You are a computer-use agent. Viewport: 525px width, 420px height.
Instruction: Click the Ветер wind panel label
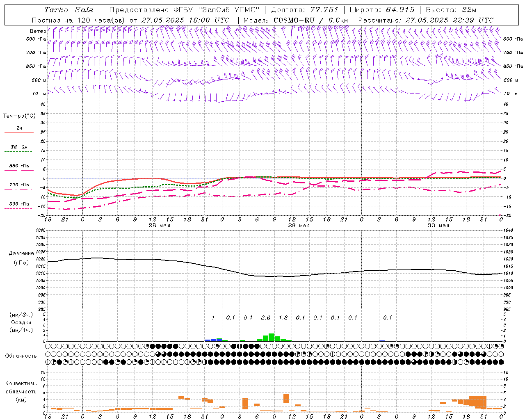pyautogui.click(x=38, y=31)
